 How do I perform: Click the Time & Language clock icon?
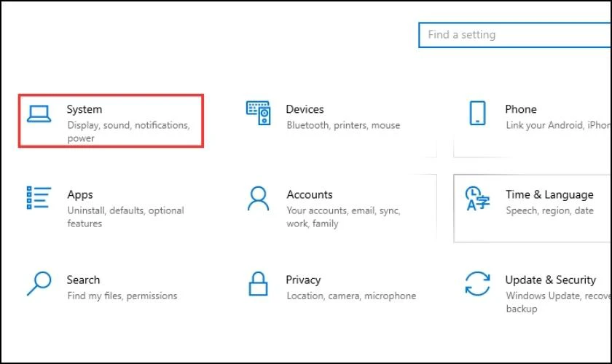pos(477,198)
